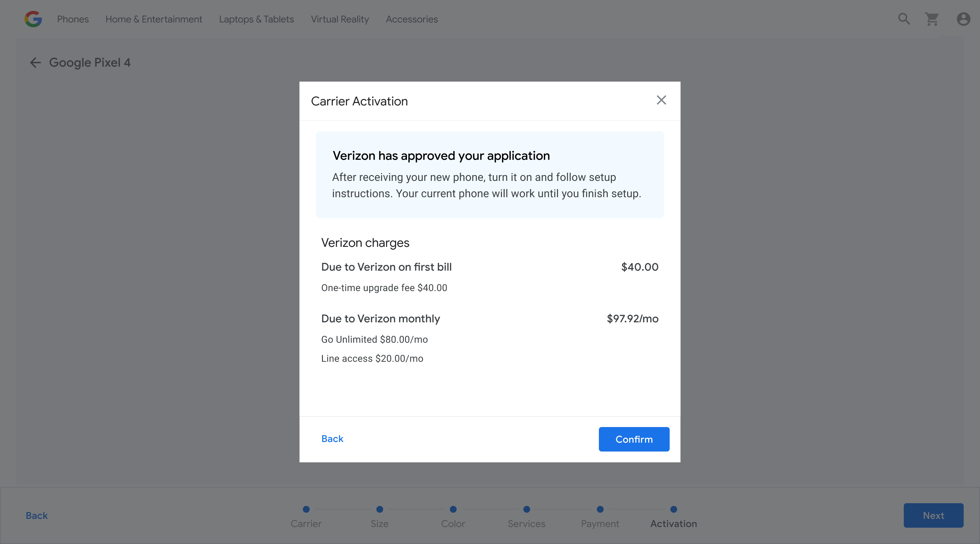Open the Laptops & Tablets menu
The height and width of the screenshot is (544, 980).
click(x=257, y=19)
